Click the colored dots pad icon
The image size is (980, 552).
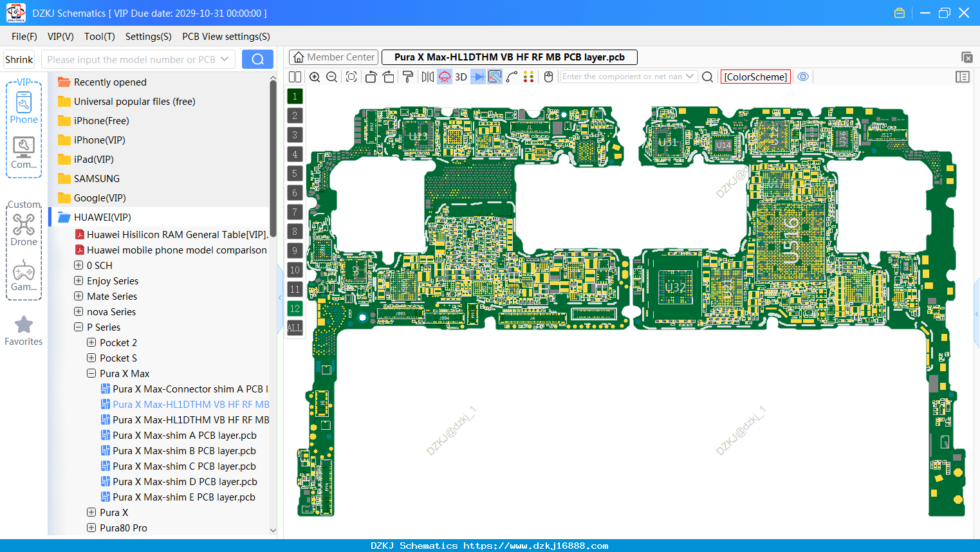pos(529,77)
